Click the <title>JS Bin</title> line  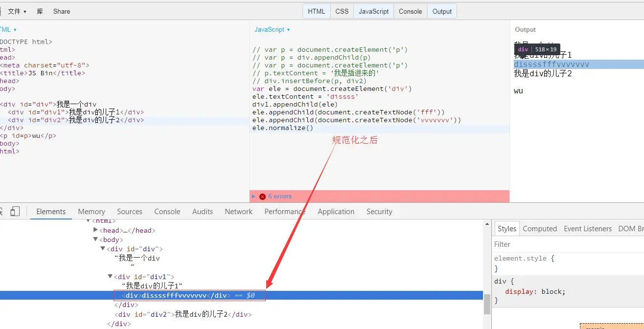click(43, 73)
